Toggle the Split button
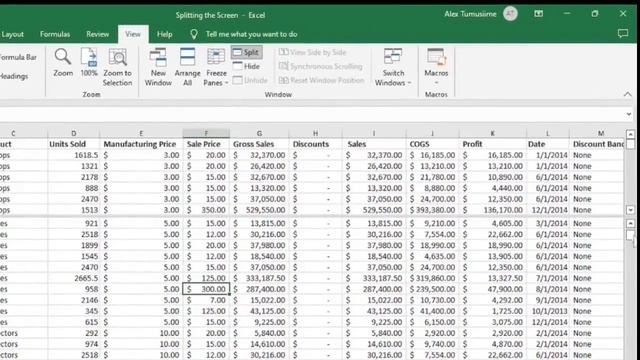The height and width of the screenshot is (360, 640). pos(246,52)
